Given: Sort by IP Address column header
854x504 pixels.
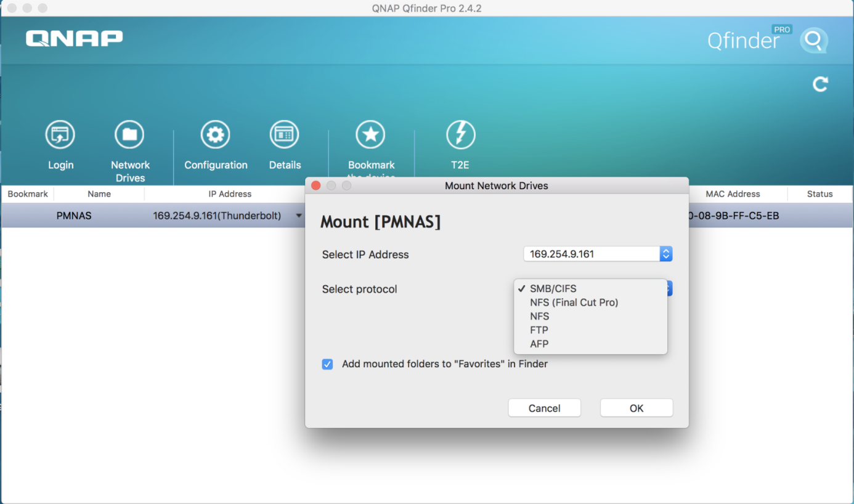Looking at the screenshot, I should coord(230,193).
